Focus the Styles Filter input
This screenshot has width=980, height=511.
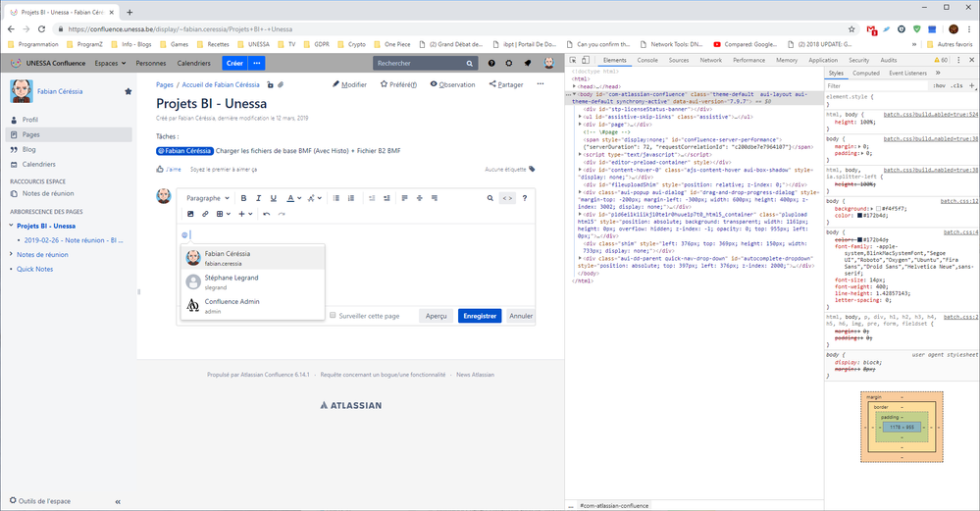[875, 85]
